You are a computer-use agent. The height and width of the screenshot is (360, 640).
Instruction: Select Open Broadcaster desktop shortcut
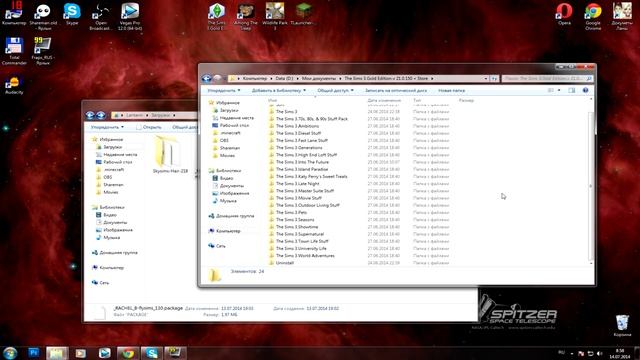[101, 16]
